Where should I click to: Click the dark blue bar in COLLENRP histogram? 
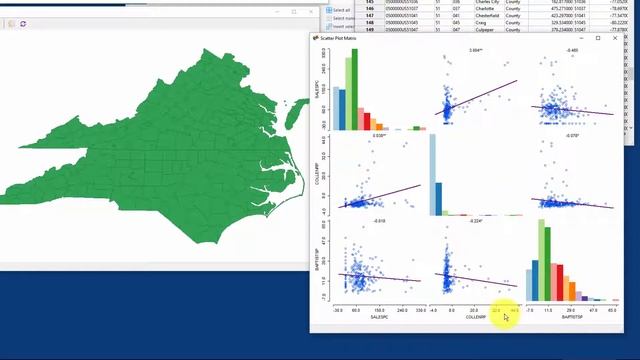click(x=439, y=199)
